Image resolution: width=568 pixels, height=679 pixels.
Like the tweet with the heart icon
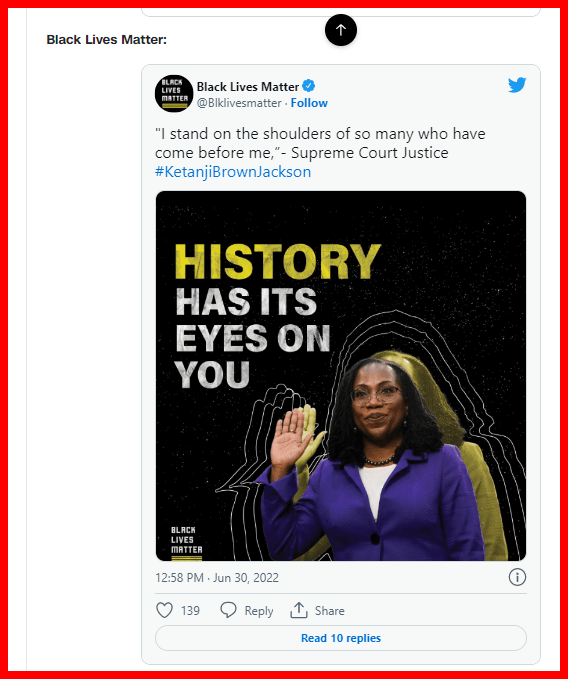click(164, 610)
